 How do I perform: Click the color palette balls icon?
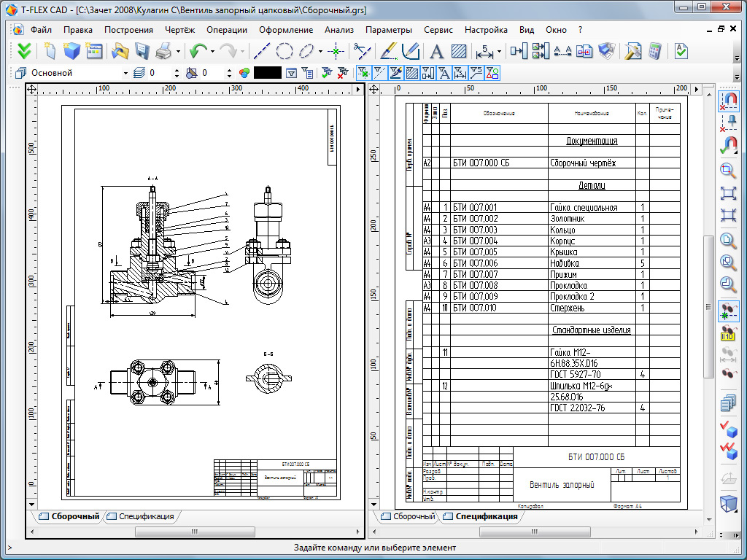244,73
